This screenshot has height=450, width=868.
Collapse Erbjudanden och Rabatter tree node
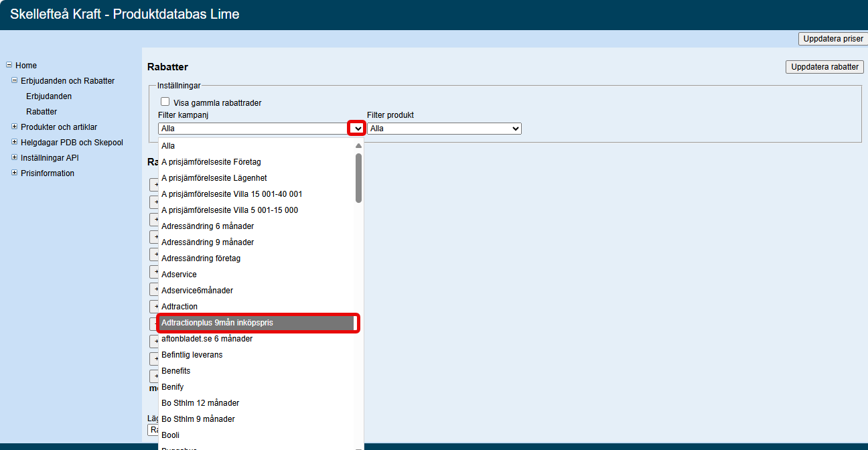coord(15,80)
